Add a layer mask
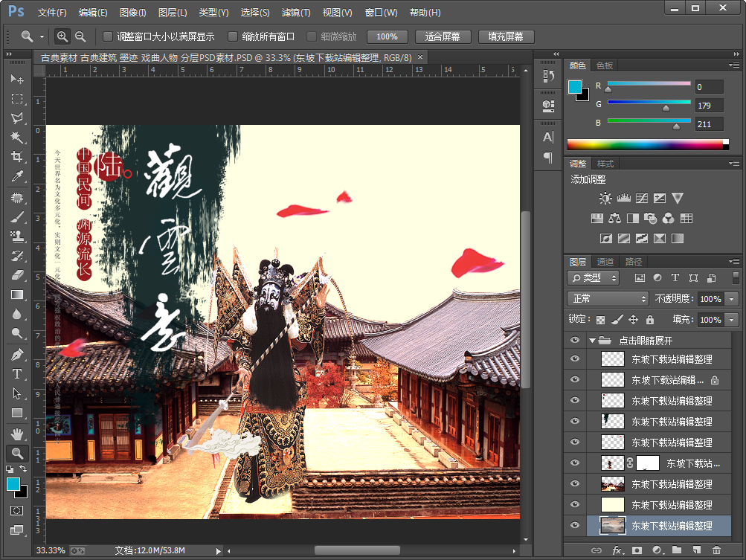Viewport: 746px width, 560px height. point(637,550)
